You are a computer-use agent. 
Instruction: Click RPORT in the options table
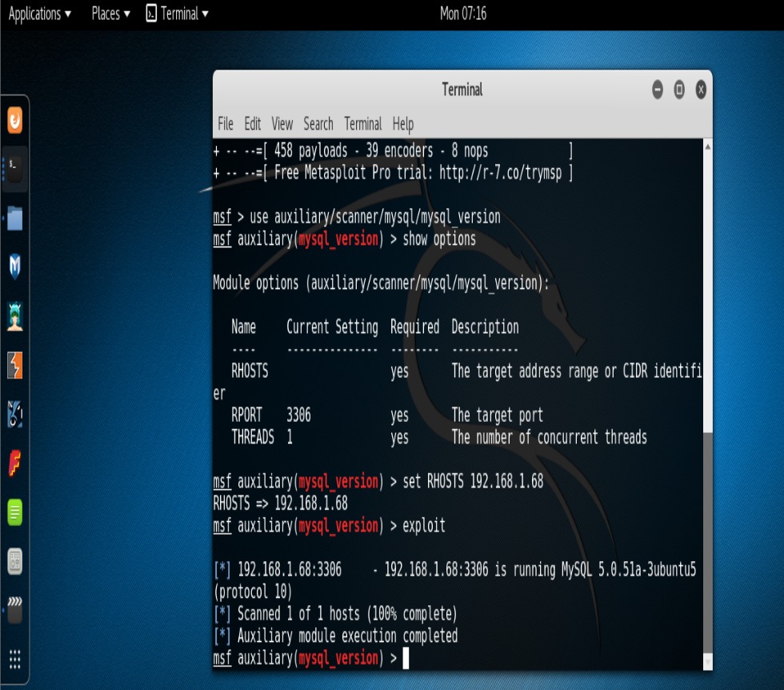(x=246, y=415)
